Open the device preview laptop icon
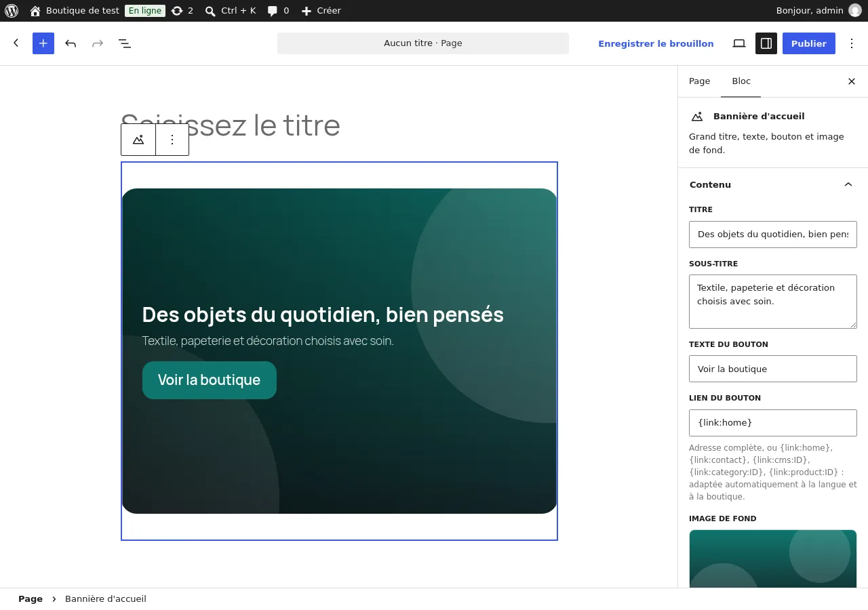Image resolution: width=868 pixels, height=610 pixels. click(x=739, y=43)
